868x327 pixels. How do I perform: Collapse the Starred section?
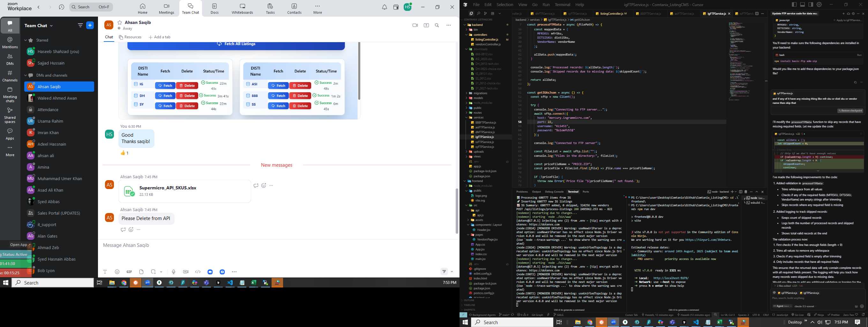26,40
